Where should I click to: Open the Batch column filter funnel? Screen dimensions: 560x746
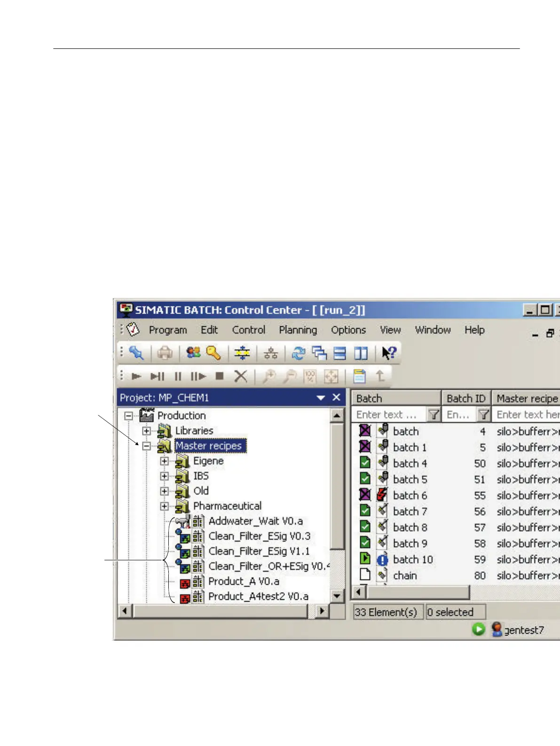(434, 415)
